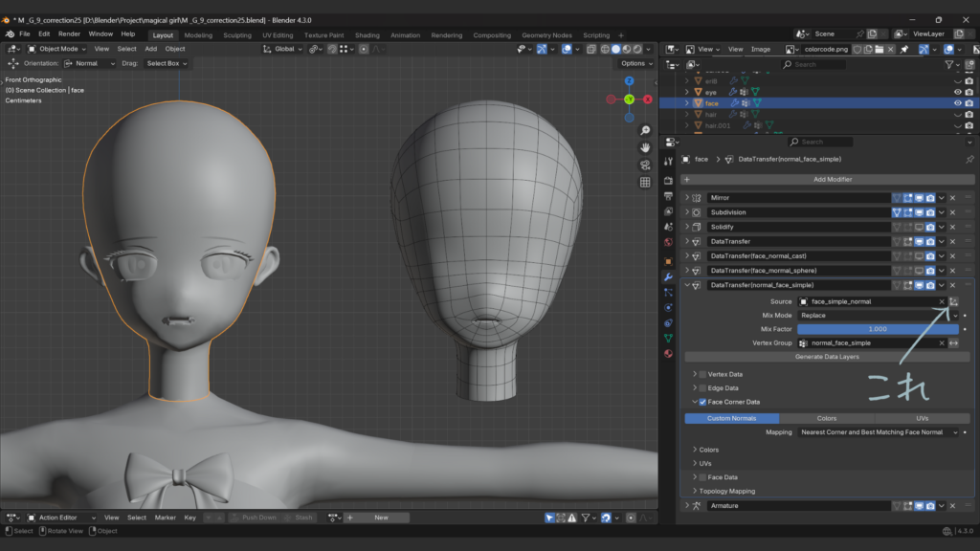This screenshot has height=551, width=980.
Task: Toggle orthographic grid view icon in viewport
Action: pyautogui.click(x=646, y=182)
